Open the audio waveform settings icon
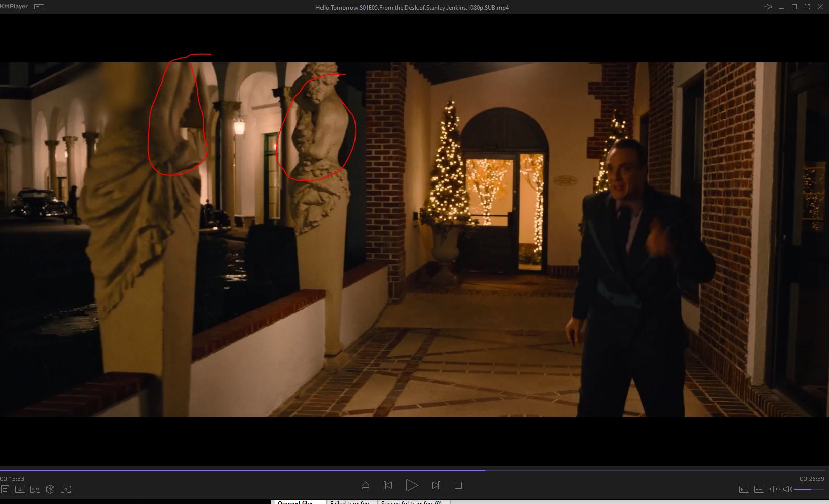Image resolution: width=829 pixels, height=504 pixels. [774, 489]
